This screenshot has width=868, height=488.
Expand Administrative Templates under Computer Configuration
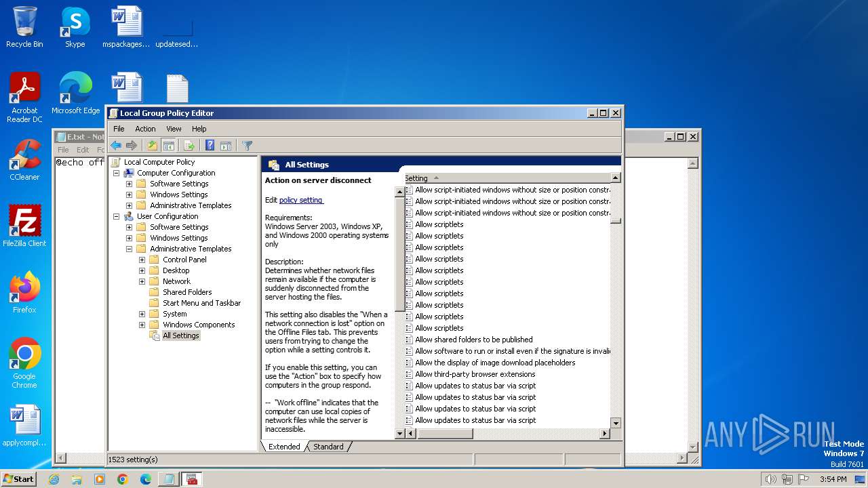(x=129, y=205)
